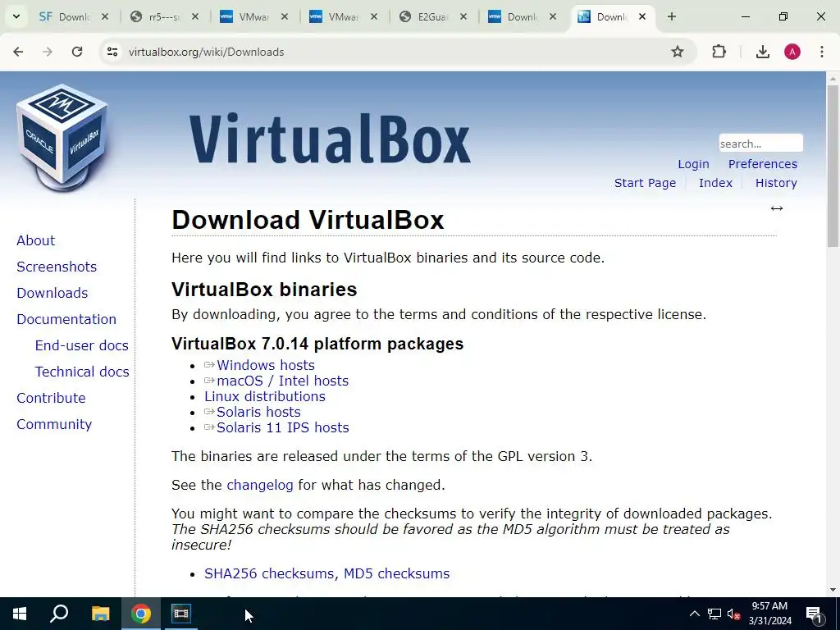Screen dimensions: 840x630
Task: Click the browser back arrow
Action: click(x=18, y=52)
